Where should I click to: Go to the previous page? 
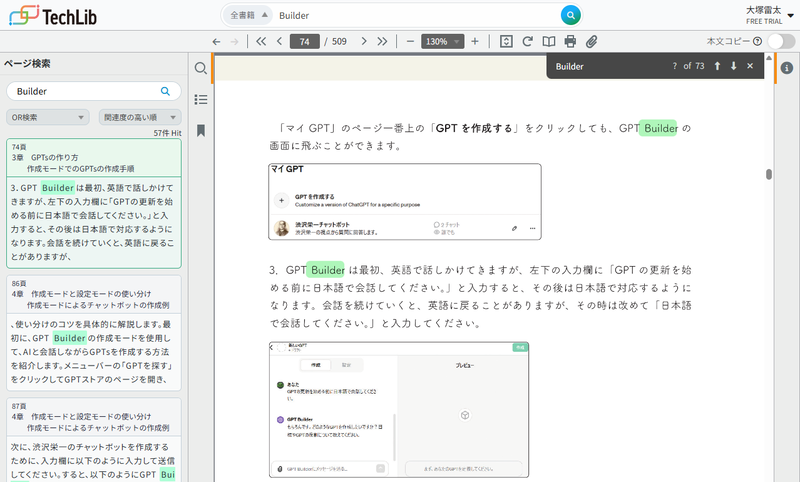pyautogui.click(x=279, y=41)
